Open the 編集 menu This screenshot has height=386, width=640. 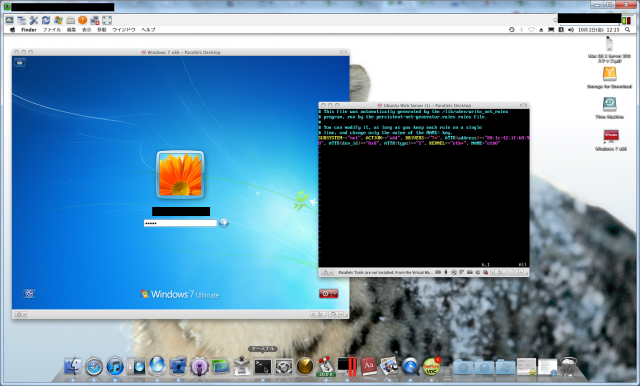point(71,30)
